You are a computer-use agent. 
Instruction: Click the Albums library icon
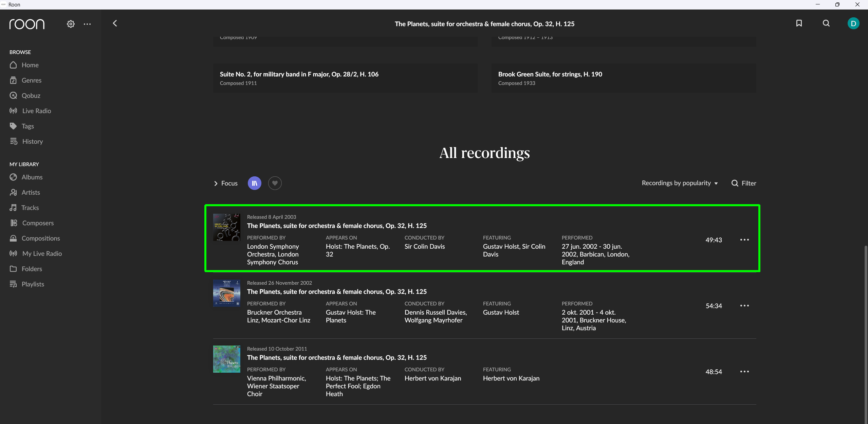coord(13,177)
